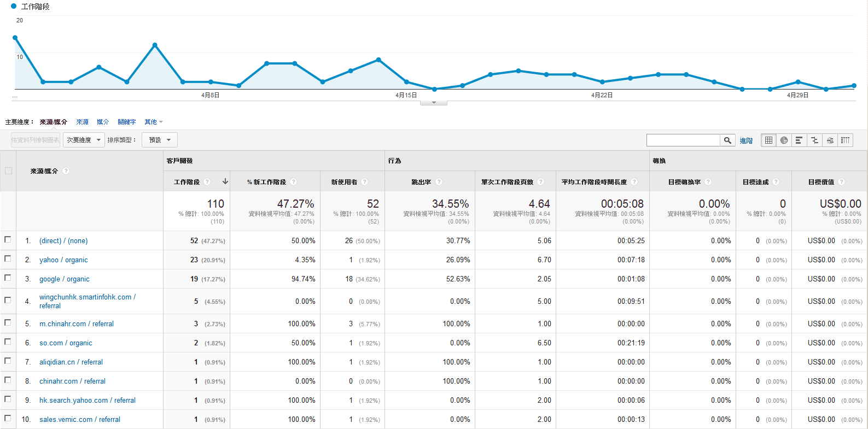868x429 pixels.
Task: Select the 關鍵字 primary dimension tab
Action: pos(126,122)
